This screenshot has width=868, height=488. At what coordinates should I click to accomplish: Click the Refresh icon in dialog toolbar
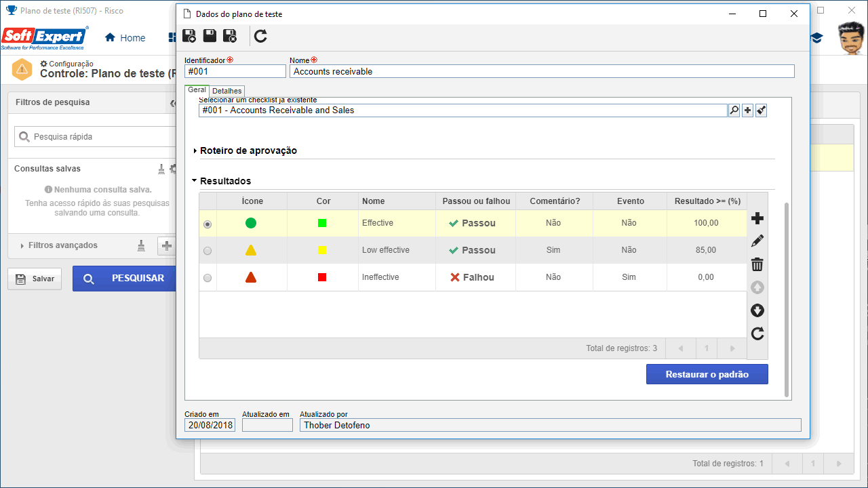tap(260, 37)
